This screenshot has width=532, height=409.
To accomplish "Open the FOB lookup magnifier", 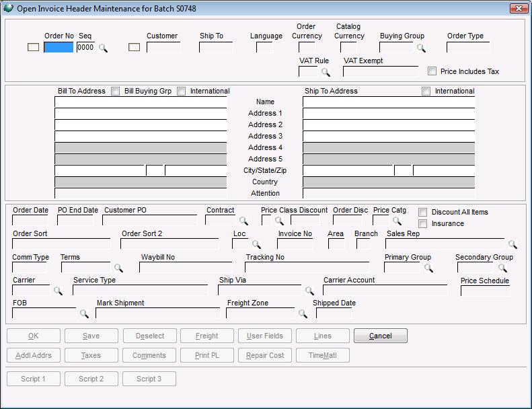I will (84, 313).
